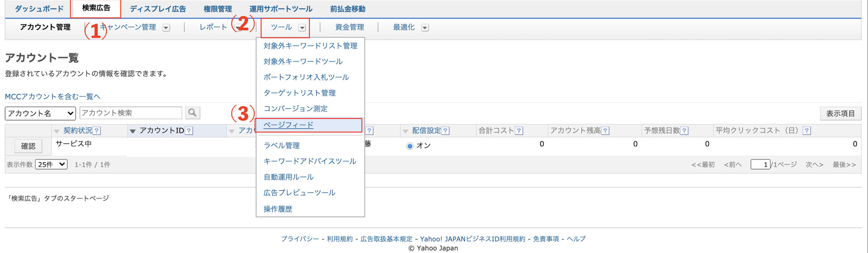Open the MCCアカウントを含む一覧へ link
Image resolution: width=868 pixels, height=253 pixels.
pyautogui.click(x=53, y=97)
